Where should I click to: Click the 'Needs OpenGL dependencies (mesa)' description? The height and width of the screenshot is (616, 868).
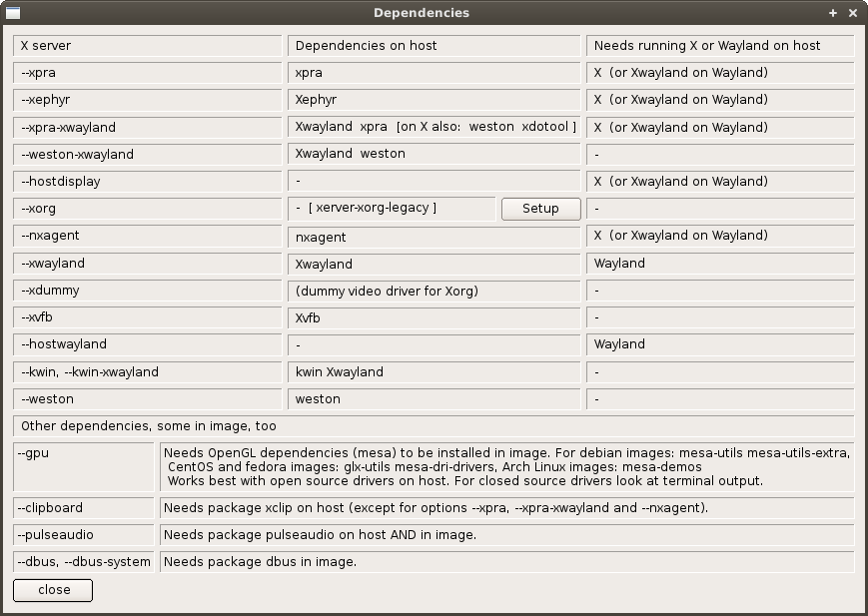point(507,466)
